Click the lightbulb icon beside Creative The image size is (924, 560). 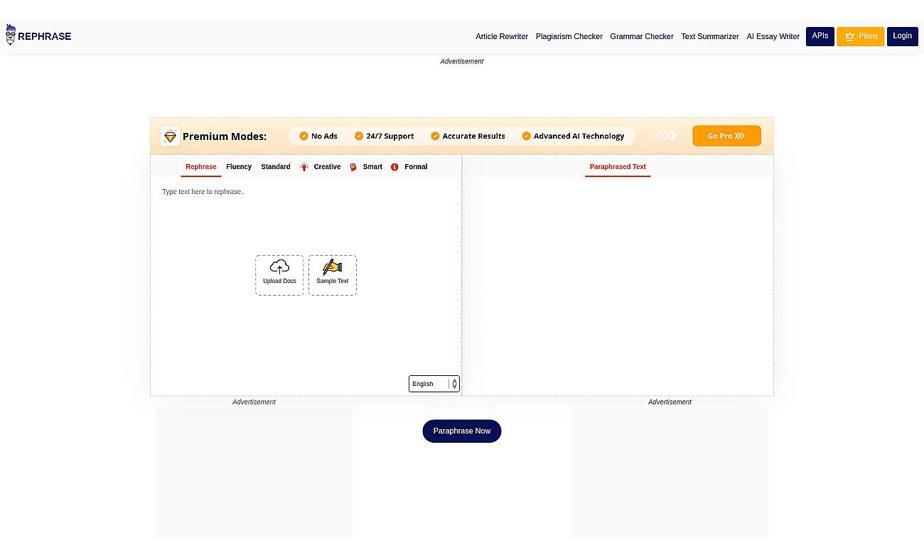point(304,167)
